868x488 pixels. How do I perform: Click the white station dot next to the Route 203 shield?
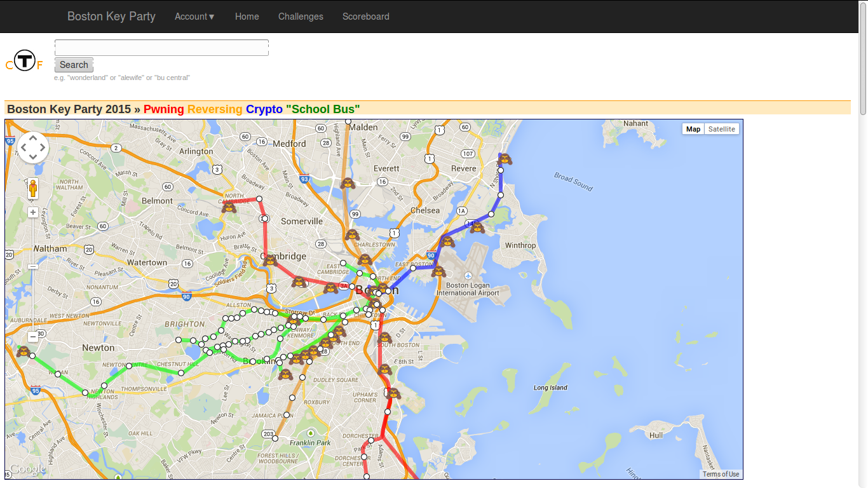pyautogui.click(x=275, y=438)
